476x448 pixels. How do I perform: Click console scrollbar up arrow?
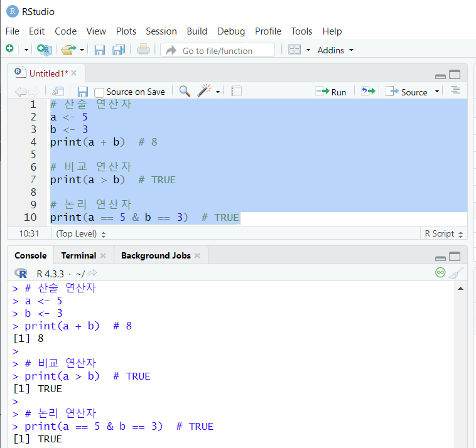(x=460, y=289)
